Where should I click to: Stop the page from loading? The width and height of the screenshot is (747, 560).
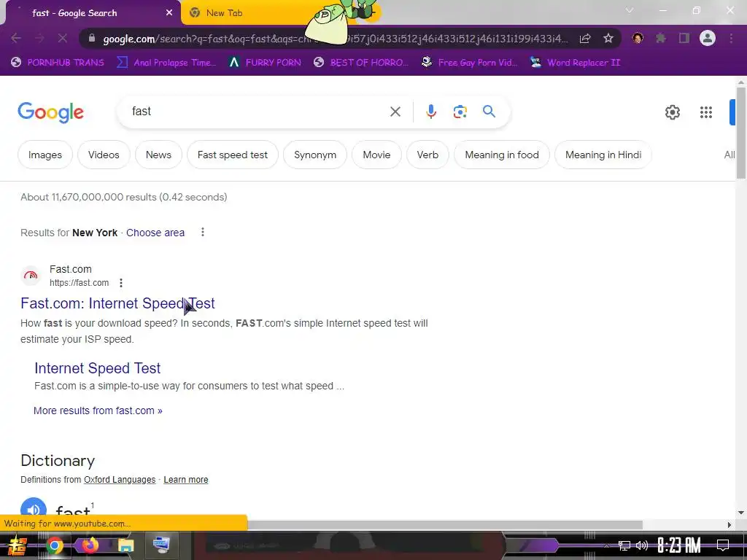click(x=63, y=38)
